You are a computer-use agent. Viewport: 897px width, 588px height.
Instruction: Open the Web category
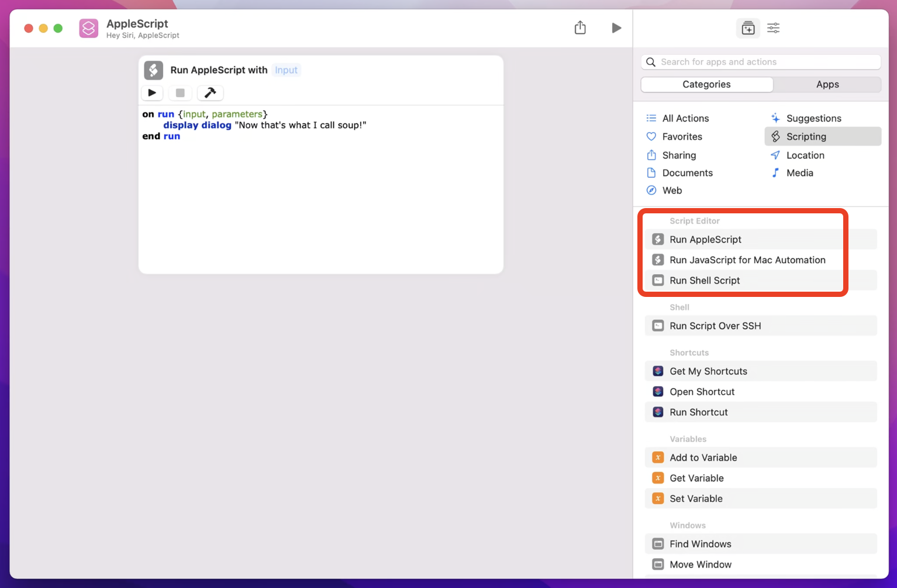[672, 190]
